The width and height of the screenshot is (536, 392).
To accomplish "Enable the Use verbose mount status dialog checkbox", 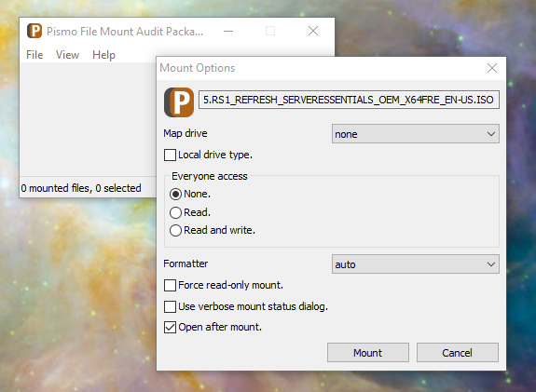I will 170,306.
